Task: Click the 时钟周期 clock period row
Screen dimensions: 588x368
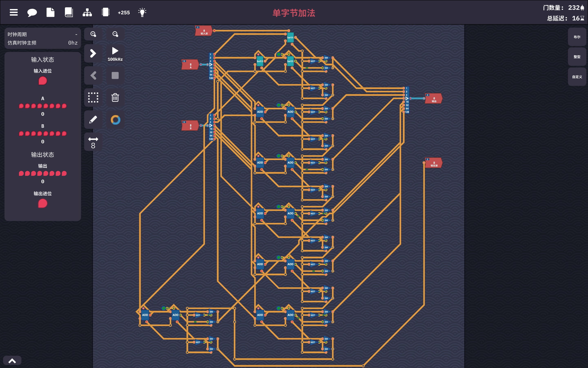Action: [x=42, y=34]
